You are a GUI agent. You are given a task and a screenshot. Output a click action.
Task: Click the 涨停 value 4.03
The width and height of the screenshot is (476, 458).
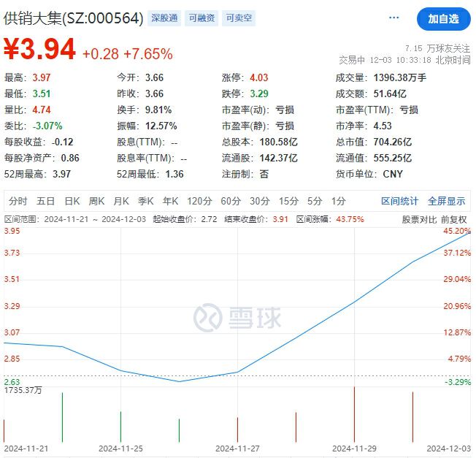(x=259, y=77)
